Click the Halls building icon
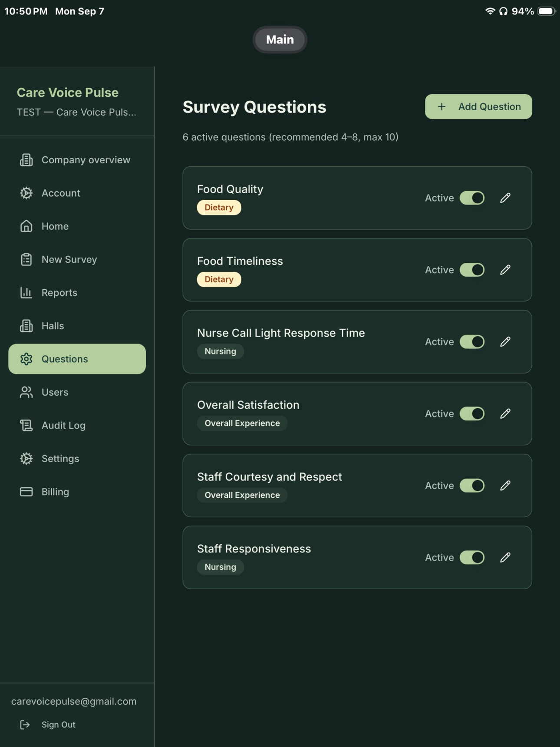 pos(26,326)
